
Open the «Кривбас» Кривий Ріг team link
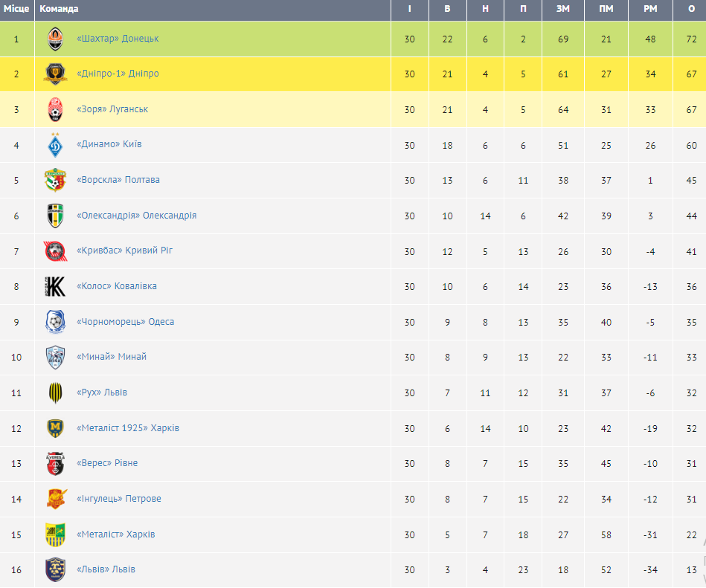click(125, 251)
